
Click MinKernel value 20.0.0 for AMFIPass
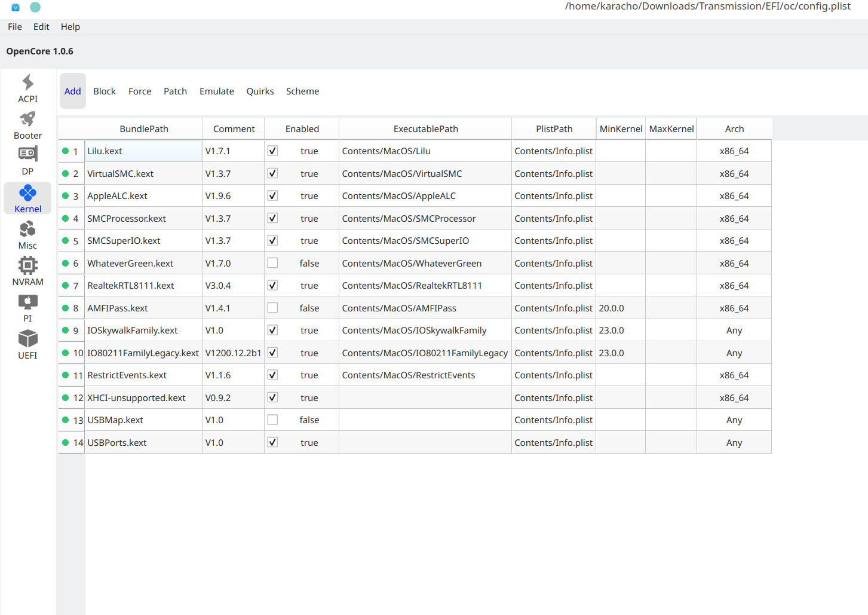click(621, 308)
